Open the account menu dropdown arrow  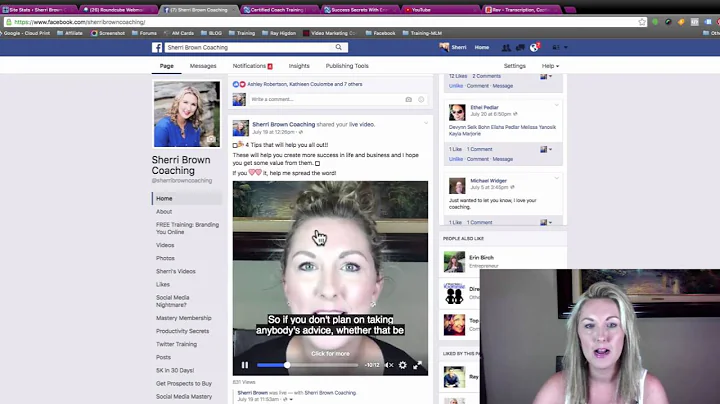pos(566,47)
